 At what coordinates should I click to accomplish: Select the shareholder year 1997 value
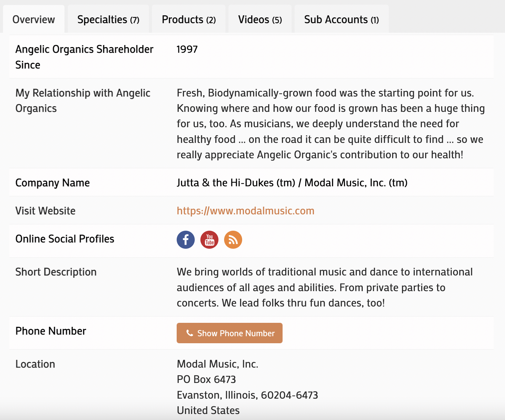click(x=187, y=49)
